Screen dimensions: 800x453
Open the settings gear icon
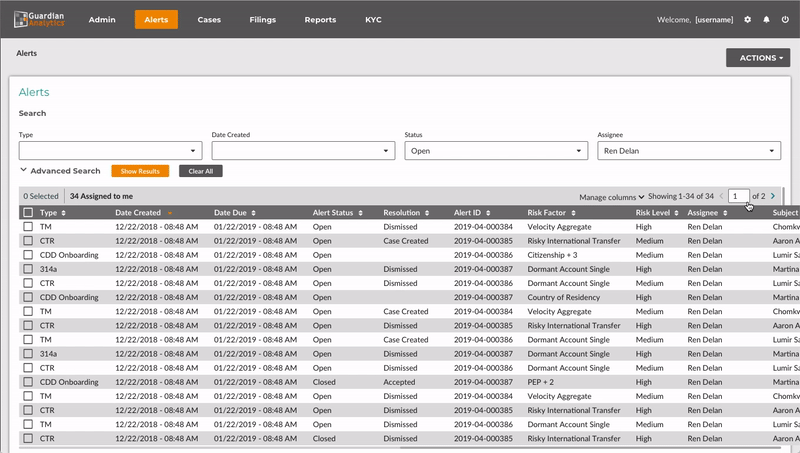click(747, 19)
